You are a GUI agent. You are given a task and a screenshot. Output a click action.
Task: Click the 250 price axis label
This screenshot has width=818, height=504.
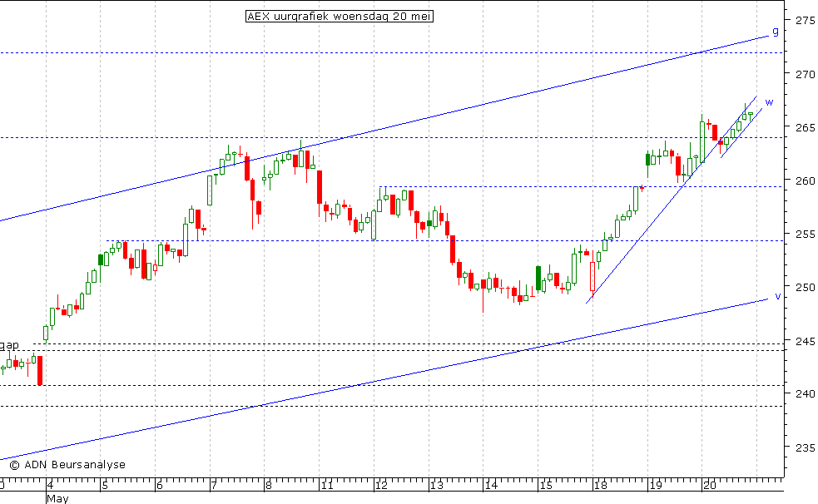[805, 287]
